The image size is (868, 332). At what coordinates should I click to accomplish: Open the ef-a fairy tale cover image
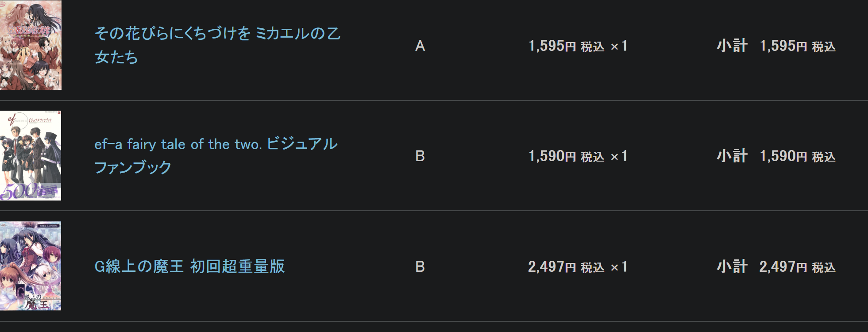(x=31, y=156)
